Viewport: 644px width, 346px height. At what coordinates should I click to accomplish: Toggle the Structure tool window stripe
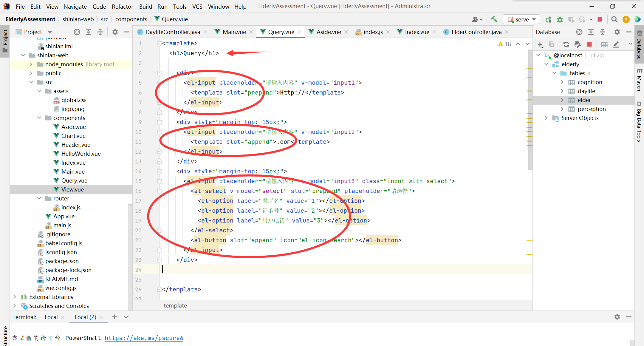coord(5,336)
